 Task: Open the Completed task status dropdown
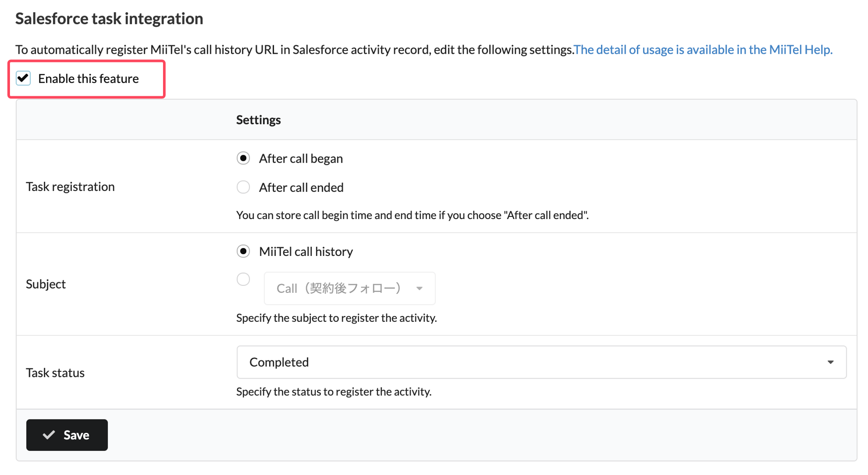point(542,362)
